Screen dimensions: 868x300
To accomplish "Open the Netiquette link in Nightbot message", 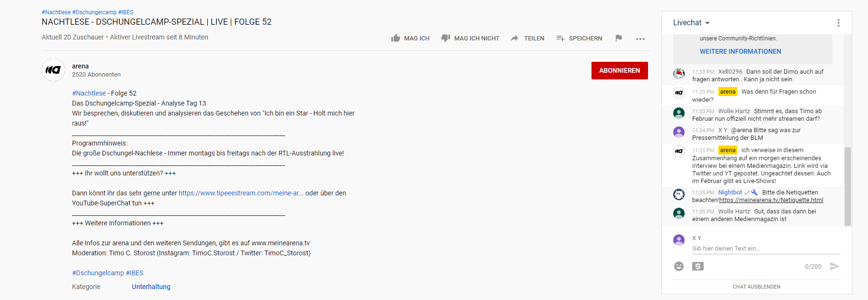I will click(x=771, y=200).
